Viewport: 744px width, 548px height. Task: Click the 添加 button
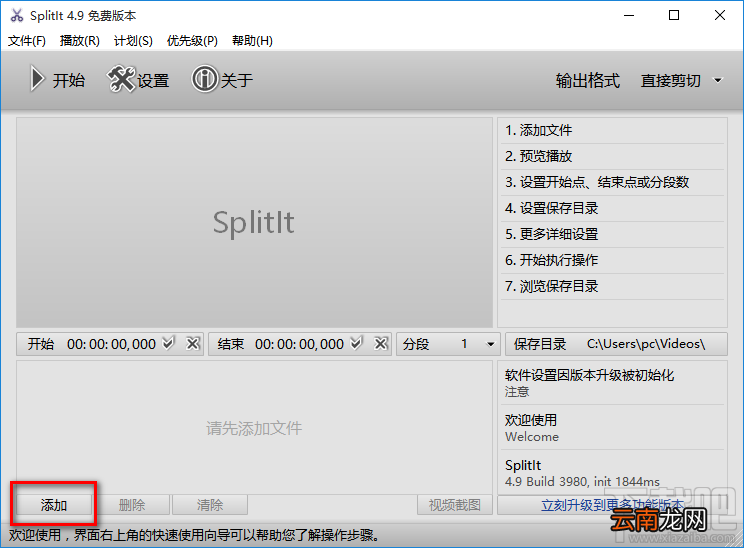[54, 505]
